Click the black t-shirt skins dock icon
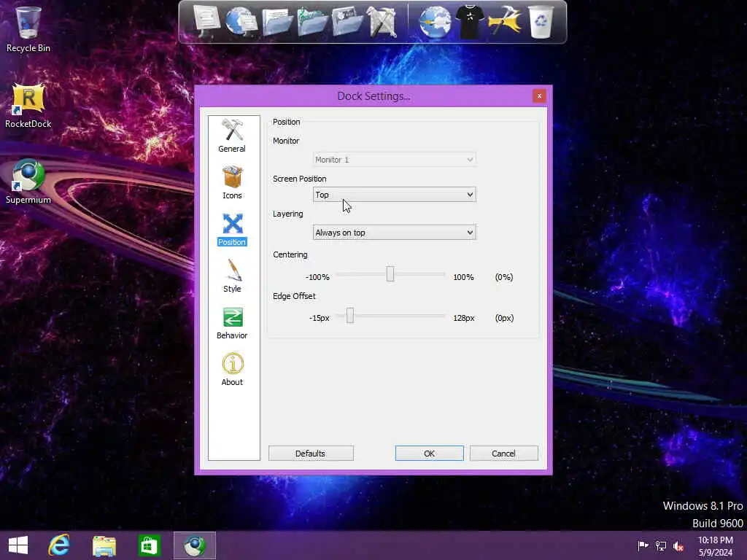This screenshot has width=747, height=560. point(469,22)
